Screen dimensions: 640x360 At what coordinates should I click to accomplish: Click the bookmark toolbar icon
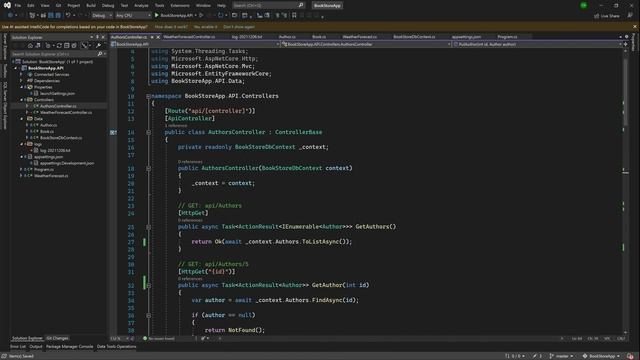pos(294,15)
